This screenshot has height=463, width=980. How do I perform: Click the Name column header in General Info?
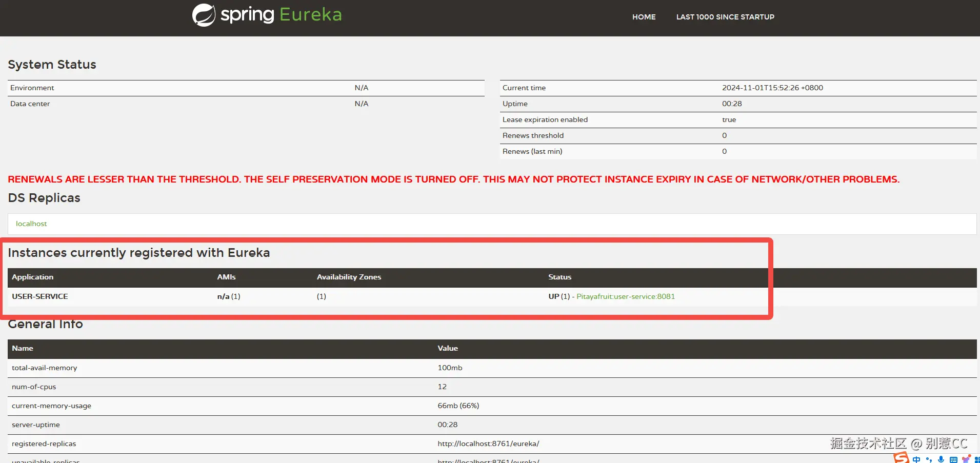click(23, 348)
